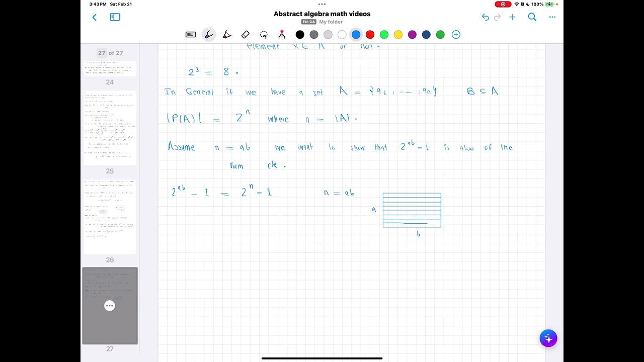This screenshot has height=362, width=644.
Task: Choose the purple color swatch
Action: [413, 35]
